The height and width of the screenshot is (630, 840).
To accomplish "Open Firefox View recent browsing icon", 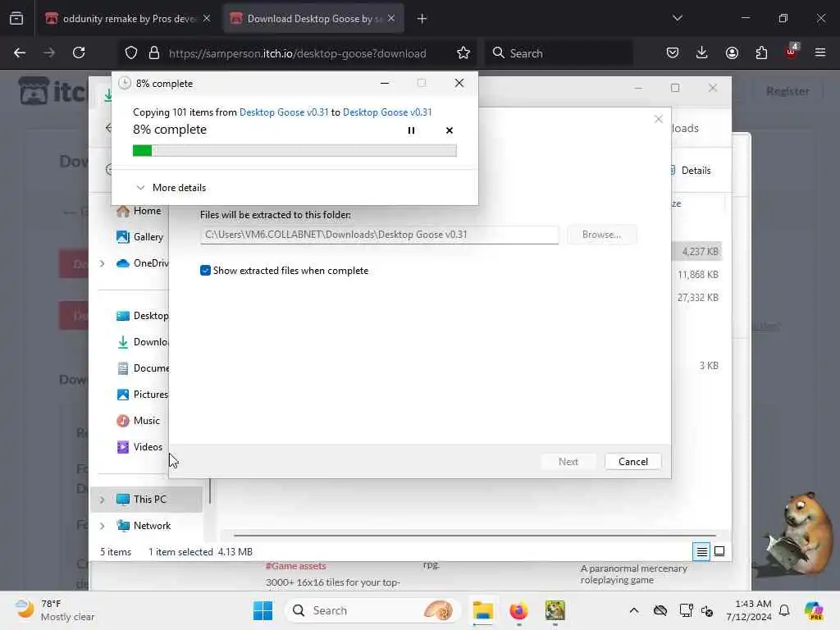I will [16, 19].
